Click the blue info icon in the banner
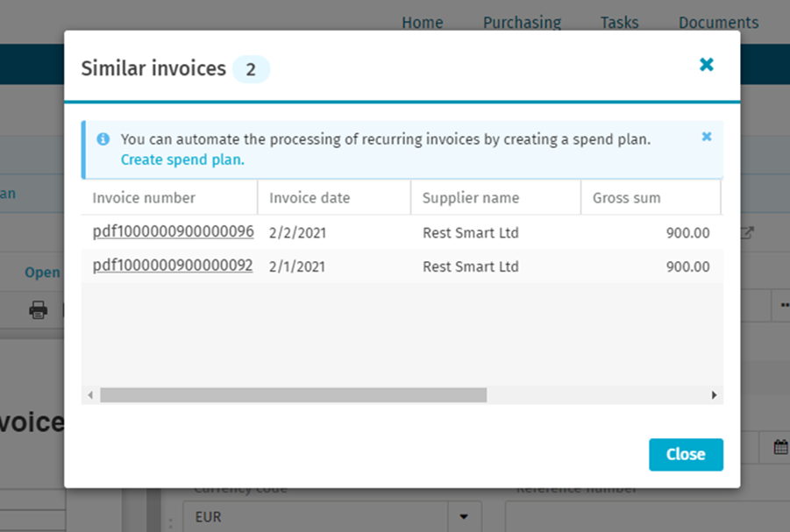The height and width of the screenshot is (532, 790). [x=104, y=138]
